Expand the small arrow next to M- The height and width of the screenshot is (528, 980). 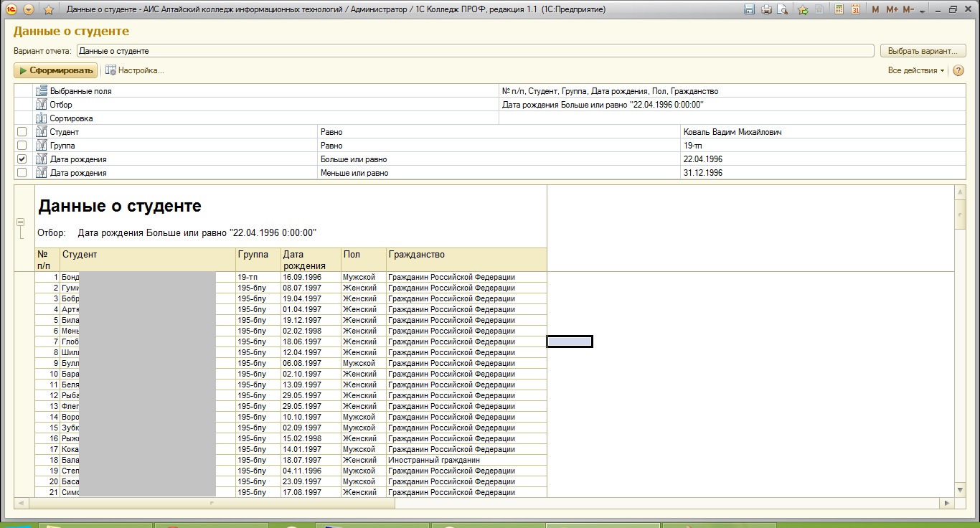(922, 10)
